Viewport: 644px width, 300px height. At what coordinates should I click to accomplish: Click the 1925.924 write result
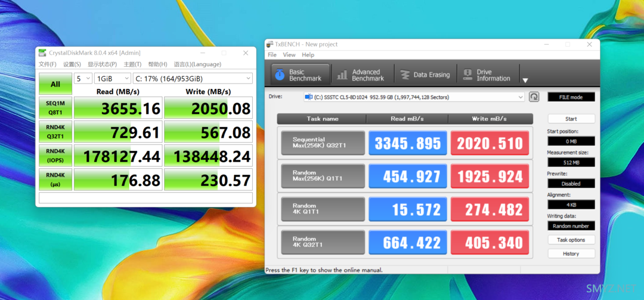[x=490, y=176]
